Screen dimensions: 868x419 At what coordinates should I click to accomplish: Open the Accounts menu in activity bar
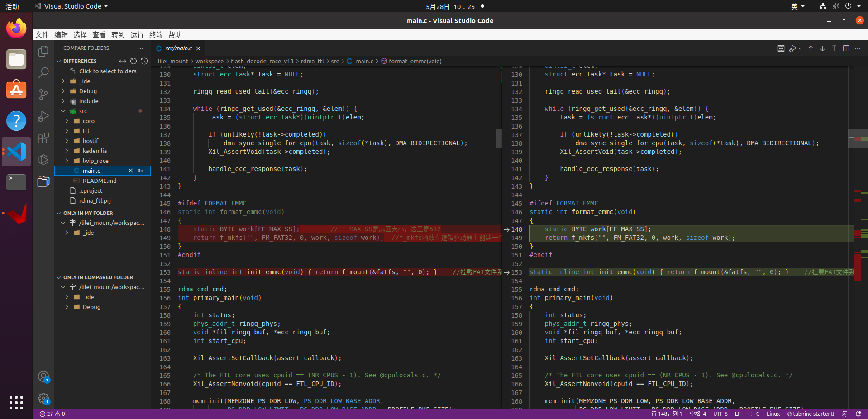tap(43, 376)
